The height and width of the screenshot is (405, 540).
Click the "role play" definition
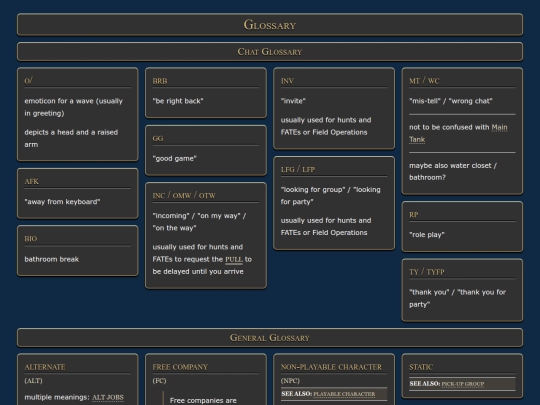point(427,235)
